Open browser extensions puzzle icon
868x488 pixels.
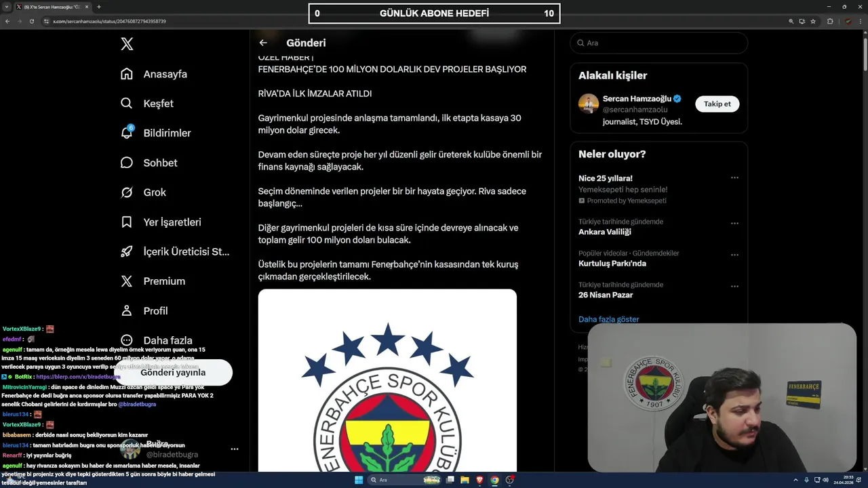(x=830, y=21)
